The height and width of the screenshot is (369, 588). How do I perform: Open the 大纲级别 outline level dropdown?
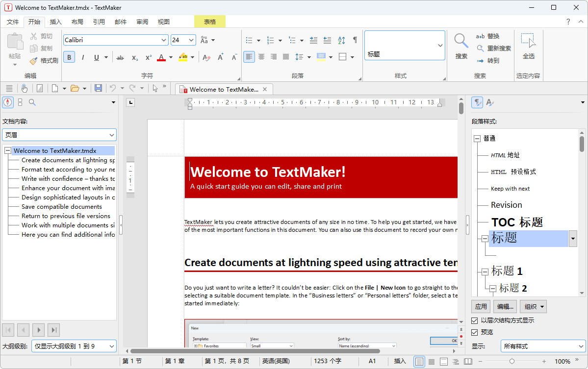[74, 346]
